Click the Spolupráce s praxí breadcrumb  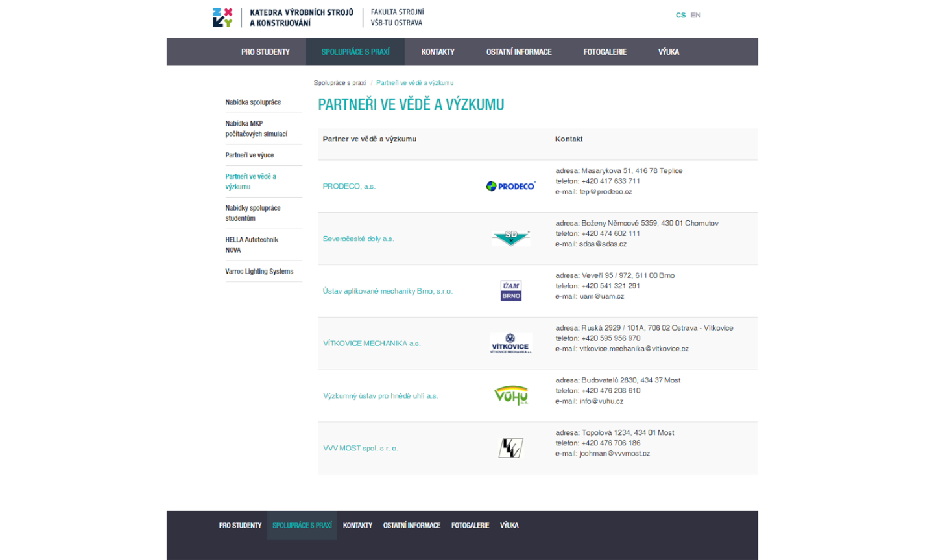[340, 83]
